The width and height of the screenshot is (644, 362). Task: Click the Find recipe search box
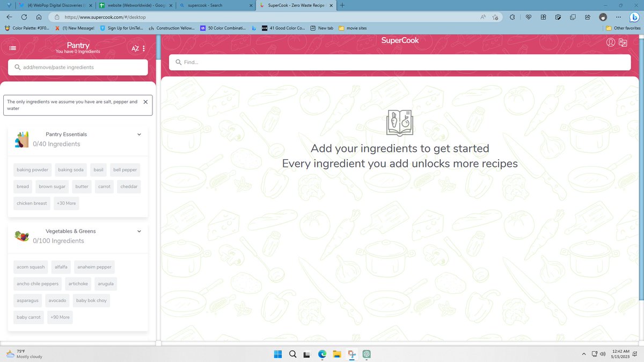point(400,62)
